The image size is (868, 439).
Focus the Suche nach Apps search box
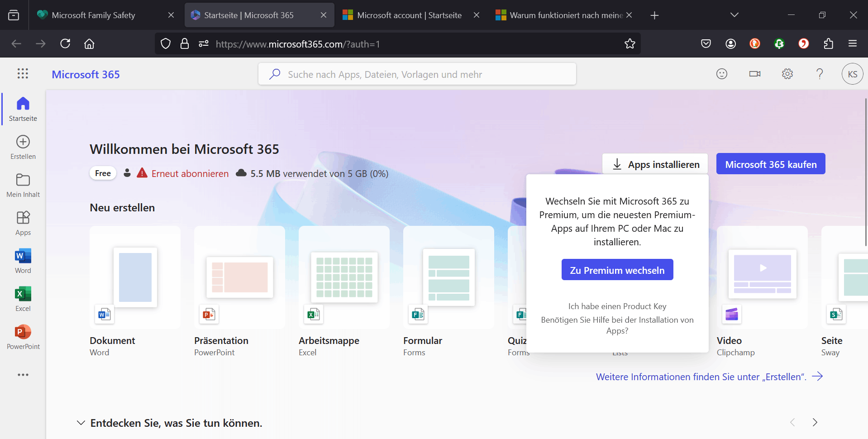coord(417,74)
